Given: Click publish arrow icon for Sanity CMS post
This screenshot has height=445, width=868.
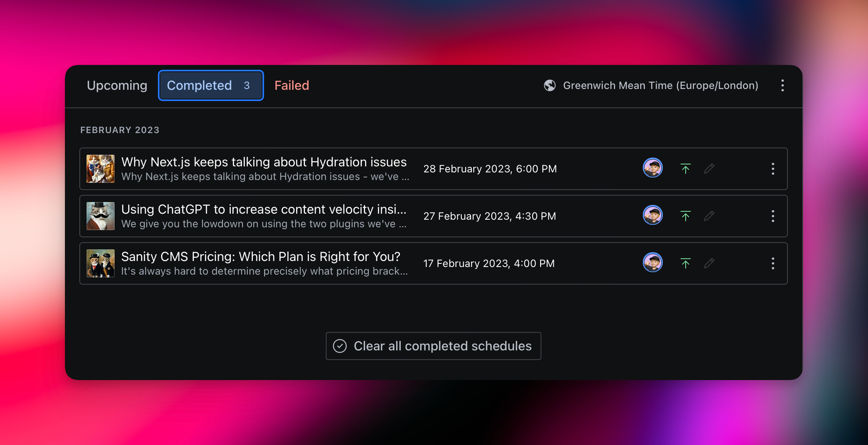Looking at the screenshot, I should (x=685, y=263).
